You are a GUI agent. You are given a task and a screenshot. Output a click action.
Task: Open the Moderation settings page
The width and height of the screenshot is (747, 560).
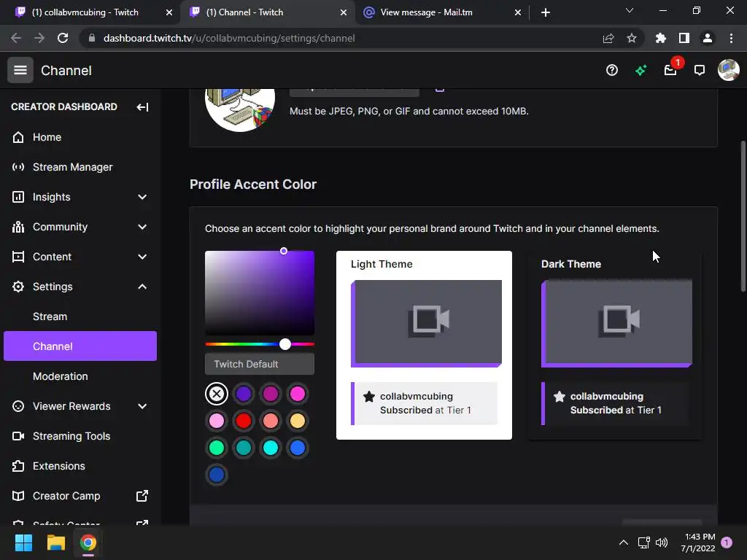pyautogui.click(x=80, y=376)
